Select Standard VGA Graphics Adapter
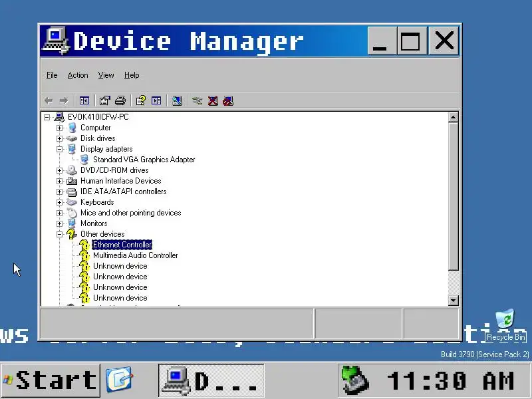This screenshot has height=399, width=532. coord(144,160)
